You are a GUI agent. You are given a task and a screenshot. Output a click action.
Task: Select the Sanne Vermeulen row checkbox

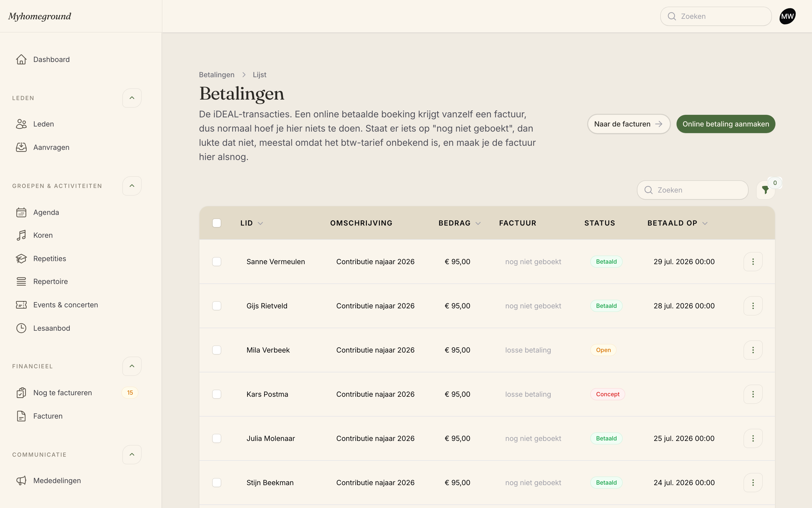click(217, 261)
